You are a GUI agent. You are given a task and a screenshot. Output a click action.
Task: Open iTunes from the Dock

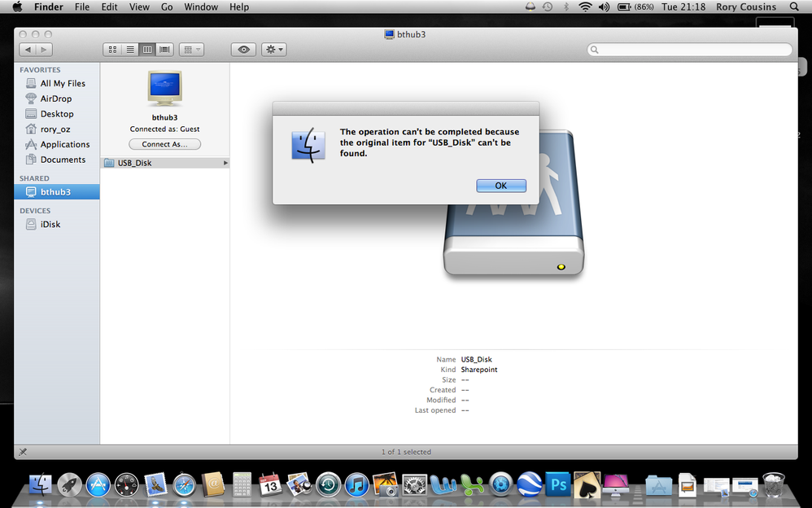(x=356, y=484)
